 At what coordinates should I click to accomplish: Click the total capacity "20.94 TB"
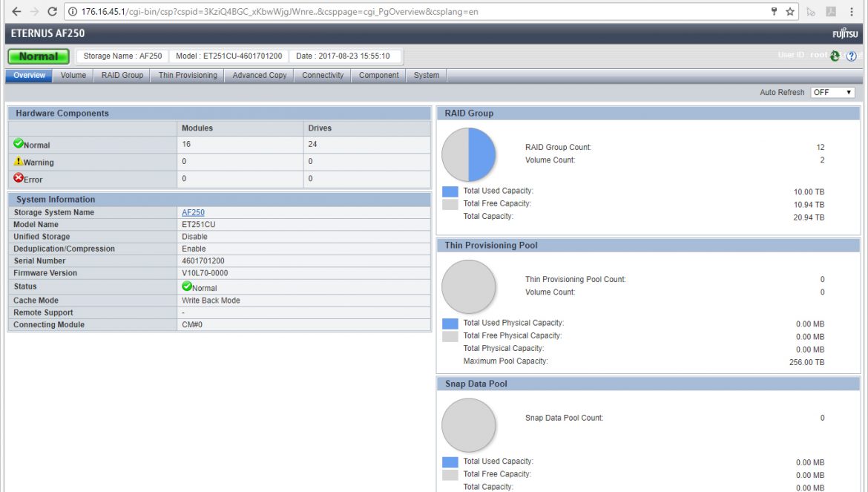809,217
